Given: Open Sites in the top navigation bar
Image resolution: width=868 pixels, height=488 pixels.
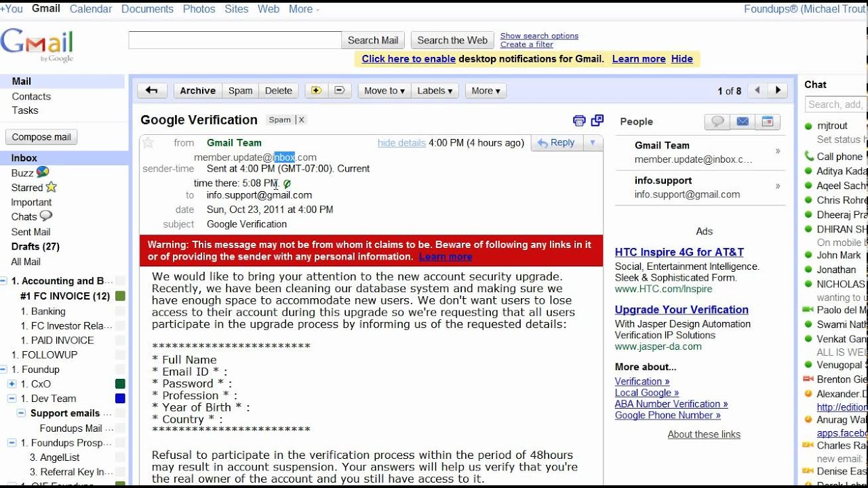Looking at the screenshot, I should point(237,9).
